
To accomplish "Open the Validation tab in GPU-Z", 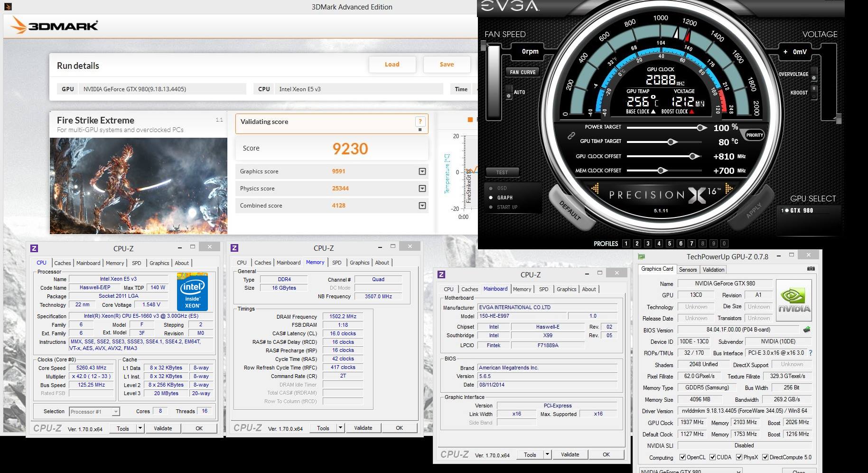I will coord(713,269).
